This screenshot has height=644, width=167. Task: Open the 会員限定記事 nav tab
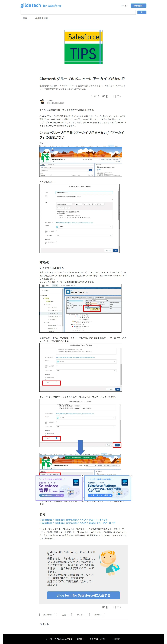coord(41,18)
